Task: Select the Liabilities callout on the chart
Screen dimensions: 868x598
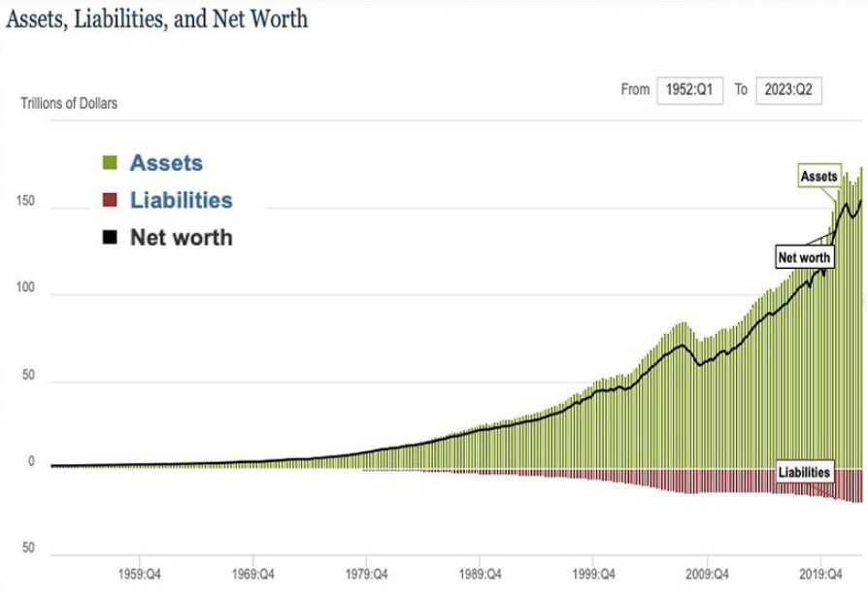Action: [805, 472]
